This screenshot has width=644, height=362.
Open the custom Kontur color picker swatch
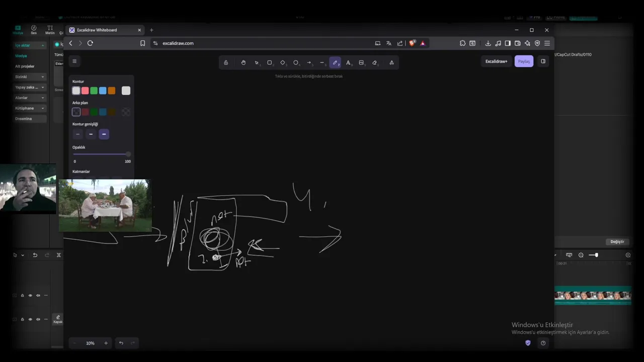[x=126, y=90]
